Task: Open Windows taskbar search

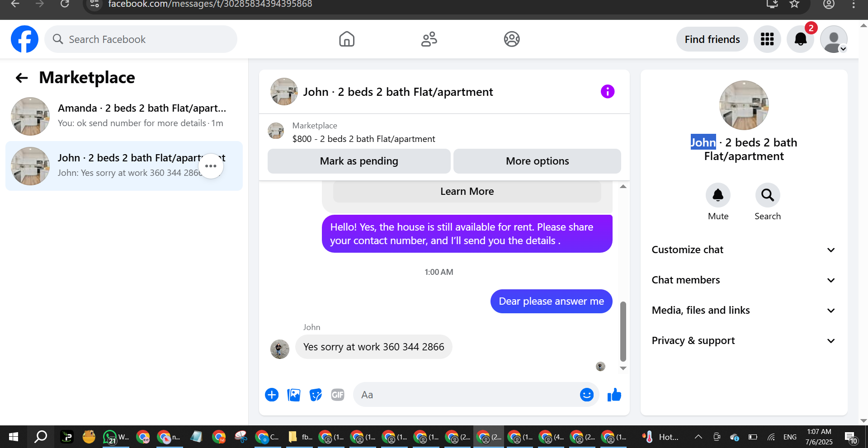Action: click(41, 437)
